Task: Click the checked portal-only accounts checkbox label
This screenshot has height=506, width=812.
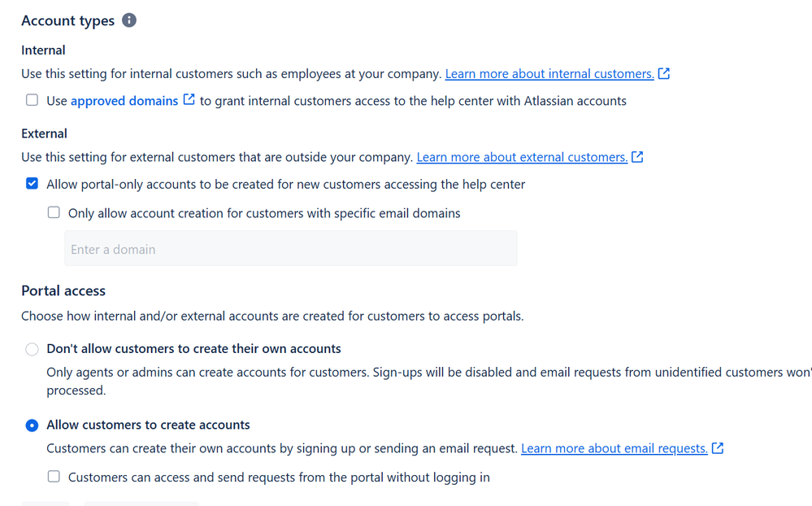Action: (x=286, y=184)
